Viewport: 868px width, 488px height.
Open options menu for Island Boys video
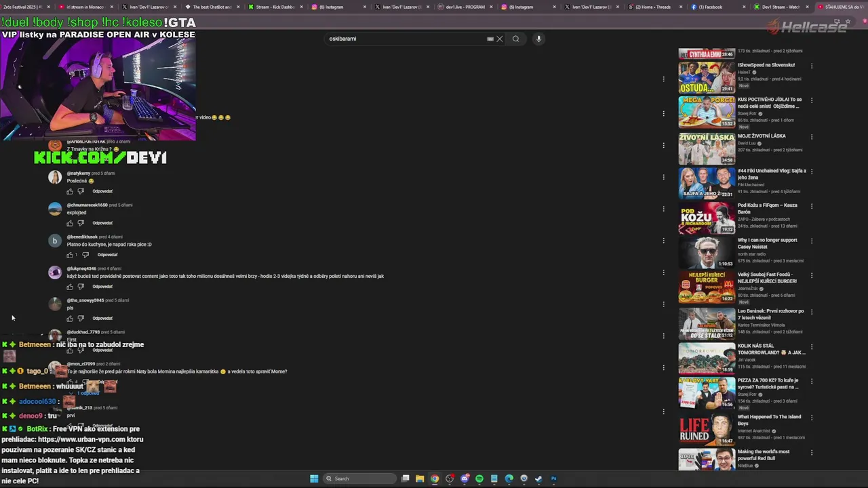(812, 418)
